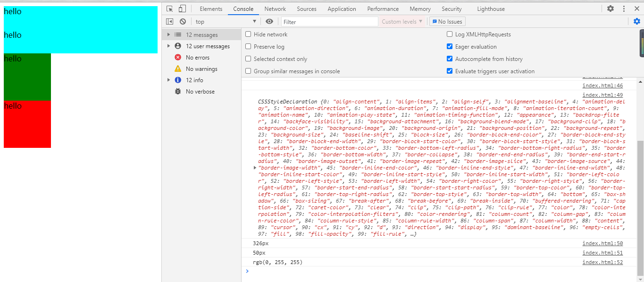Select the 12 user messages row
The height and width of the screenshot is (282, 644).
pos(201,46)
